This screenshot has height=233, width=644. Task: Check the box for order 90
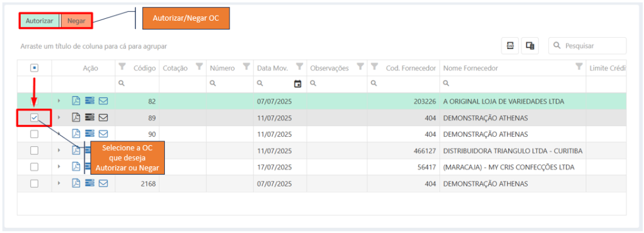click(35, 134)
